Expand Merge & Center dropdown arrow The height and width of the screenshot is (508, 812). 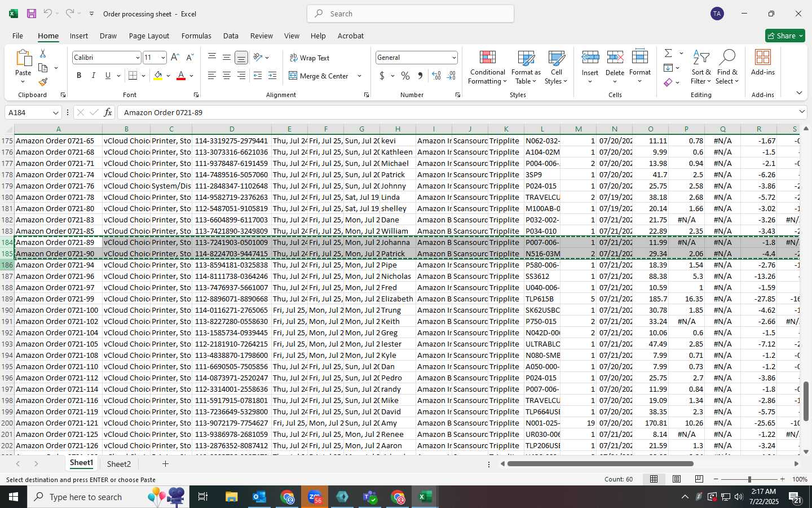pyautogui.click(x=359, y=76)
